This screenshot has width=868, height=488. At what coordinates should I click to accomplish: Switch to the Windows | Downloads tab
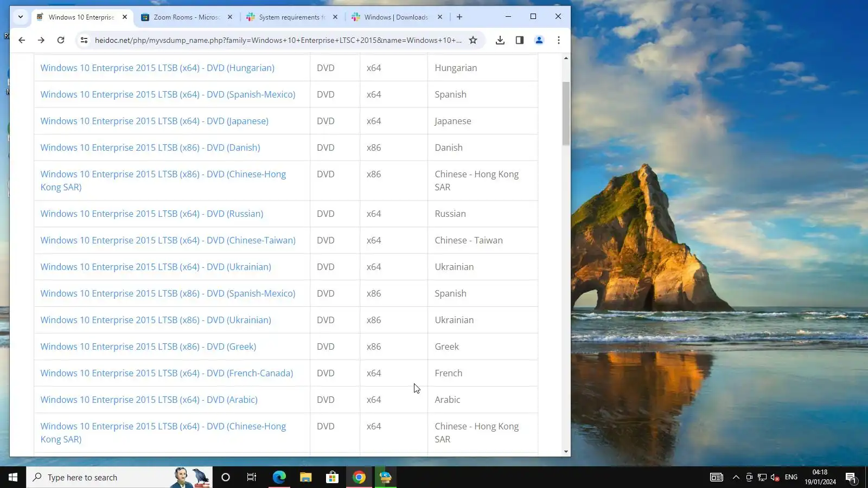point(397,17)
